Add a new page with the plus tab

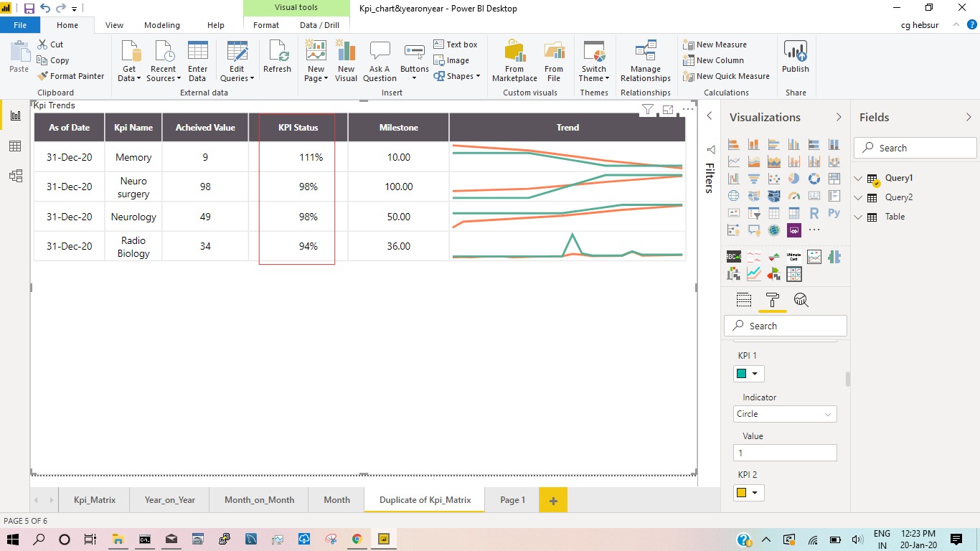[x=553, y=500]
